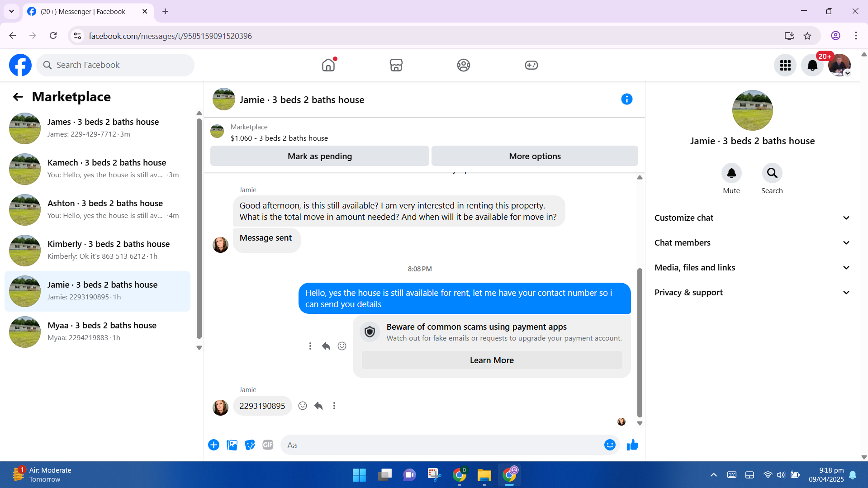This screenshot has width=868, height=488.
Task: Click Jamie's avatar beside the phone number
Action: point(220,407)
